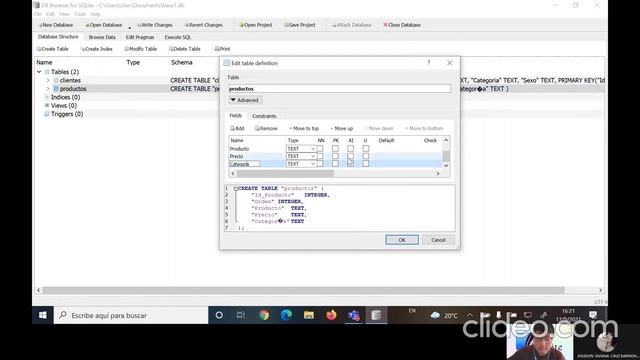Viewport: 640px width, 360px height.
Task: Click DB Browser for SQLite taskbar icon
Action: (376, 315)
